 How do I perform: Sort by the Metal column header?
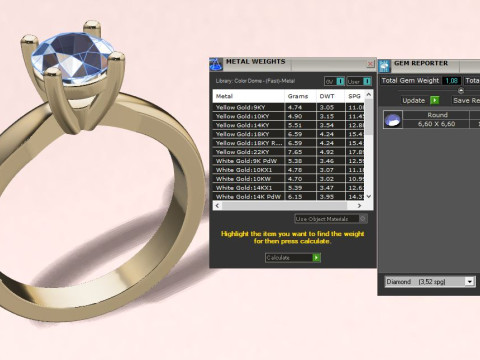[248, 96]
